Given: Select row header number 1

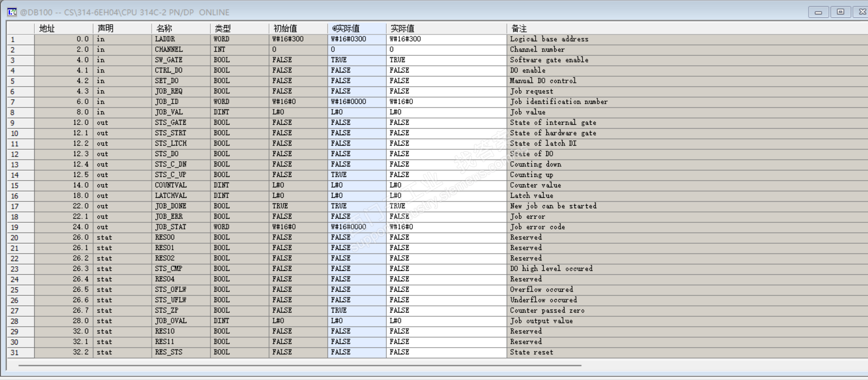Looking at the screenshot, I should click(20, 39).
